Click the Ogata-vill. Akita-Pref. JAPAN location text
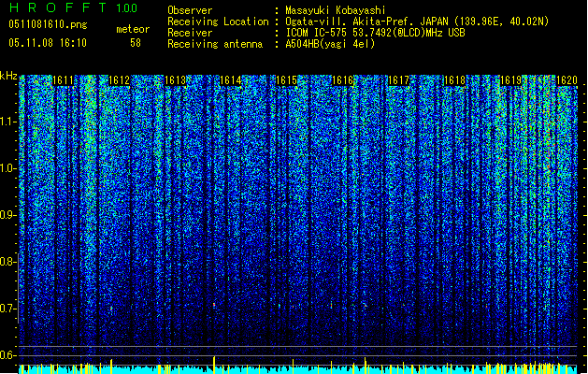This screenshot has height=374, width=588. click(x=417, y=22)
